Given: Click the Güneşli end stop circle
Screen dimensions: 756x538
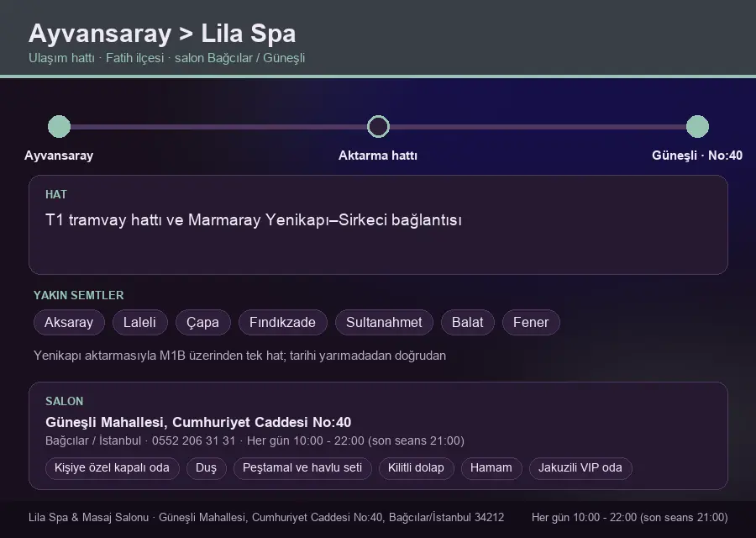Looking at the screenshot, I should click(697, 126).
